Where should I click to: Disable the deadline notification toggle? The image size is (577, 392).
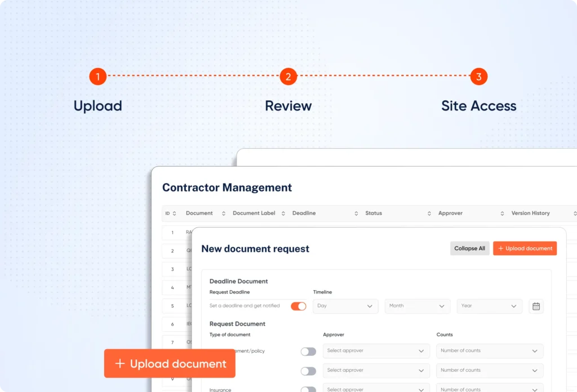pos(299,306)
